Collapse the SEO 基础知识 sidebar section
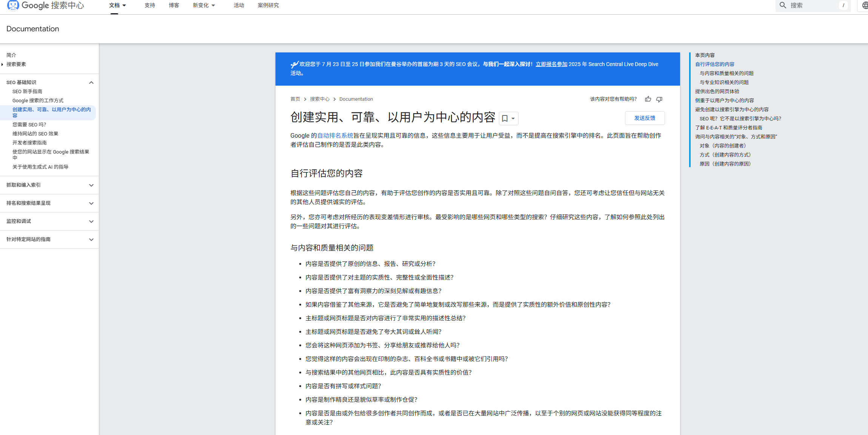Image resolution: width=868 pixels, height=435 pixels. tap(91, 82)
